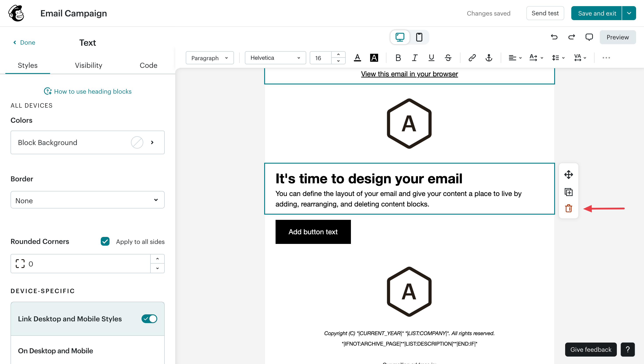The image size is (644, 364).
Task: Open text alignment dropdown
Action: tap(515, 58)
